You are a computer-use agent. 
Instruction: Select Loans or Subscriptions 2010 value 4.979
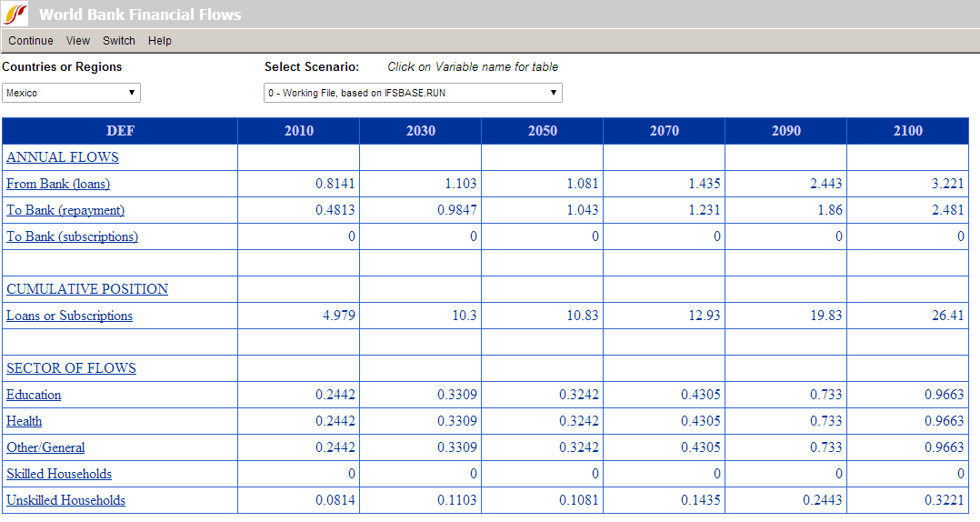[x=339, y=316]
